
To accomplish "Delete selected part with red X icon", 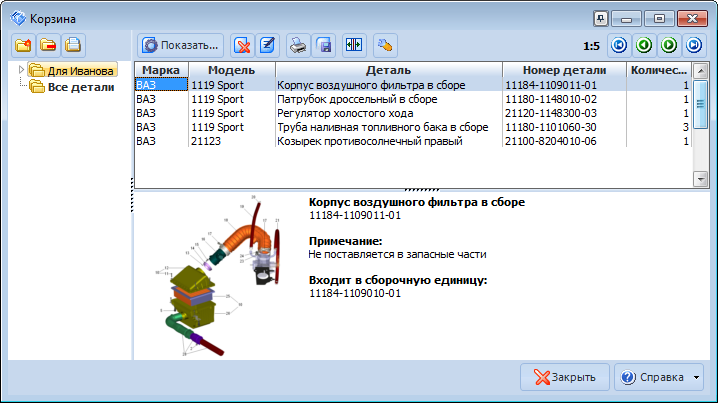I will tap(242, 45).
